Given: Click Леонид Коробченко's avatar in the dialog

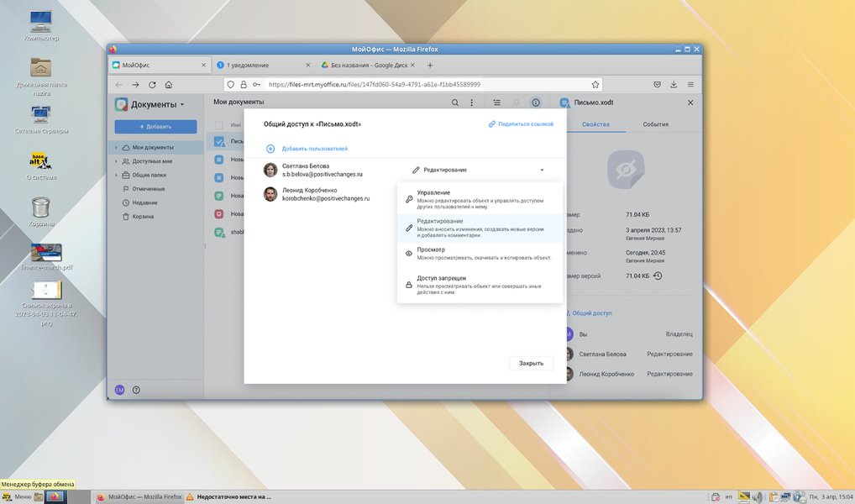Looking at the screenshot, I should tap(270, 194).
